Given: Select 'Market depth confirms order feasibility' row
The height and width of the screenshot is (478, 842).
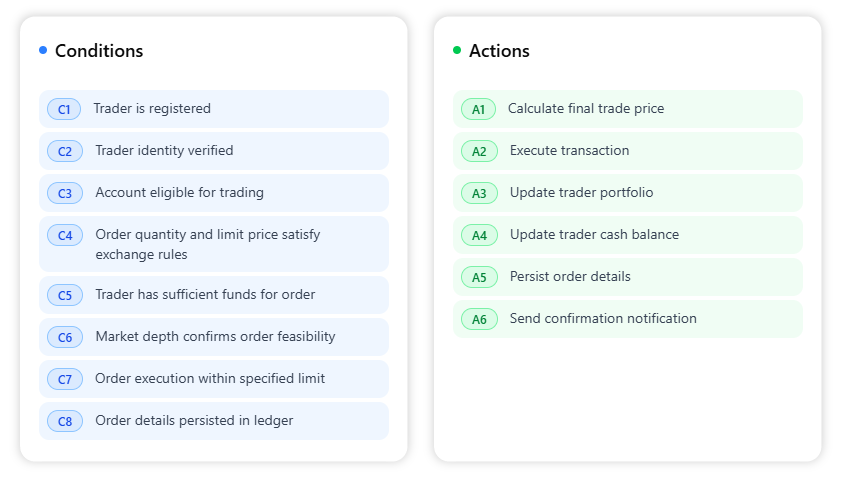Looking at the screenshot, I should pyautogui.click(x=215, y=337).
